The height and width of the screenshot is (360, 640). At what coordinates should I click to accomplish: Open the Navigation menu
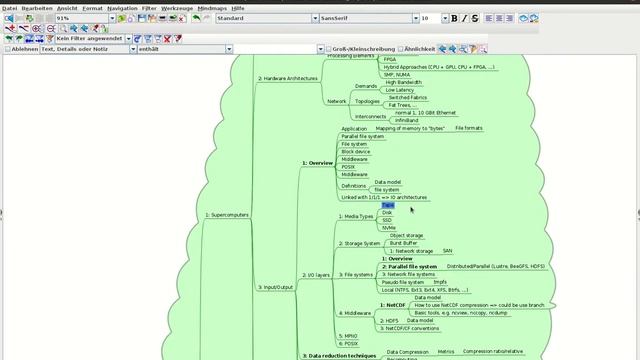pos(122,8)
